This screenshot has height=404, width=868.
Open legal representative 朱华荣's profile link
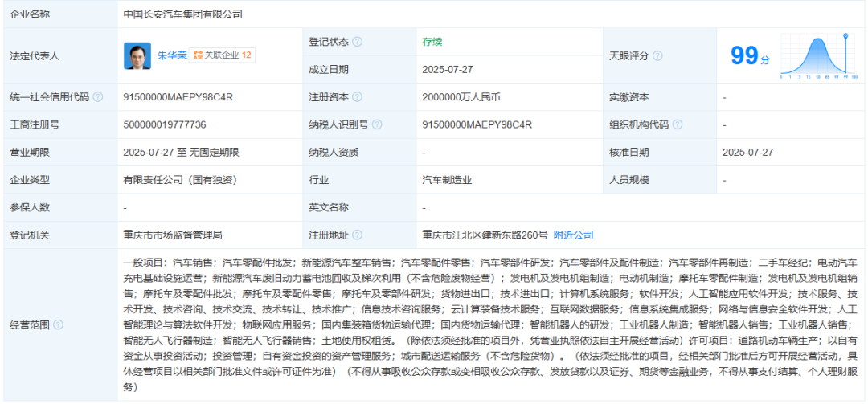tap(172, 55)
